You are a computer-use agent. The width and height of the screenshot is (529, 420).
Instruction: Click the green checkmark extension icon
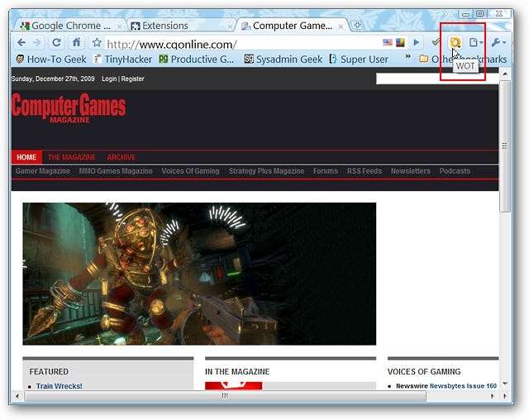point(436,42)
